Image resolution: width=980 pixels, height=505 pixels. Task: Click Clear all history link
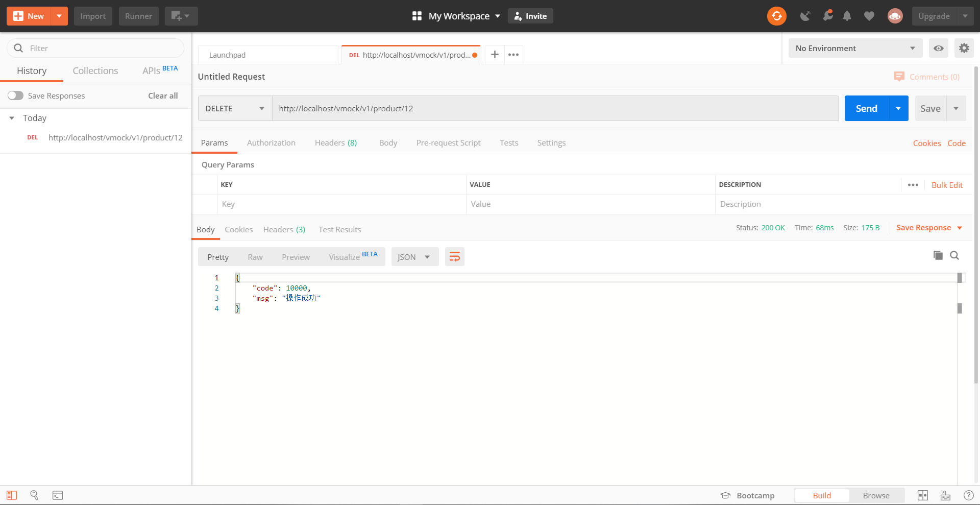(163, 95)
